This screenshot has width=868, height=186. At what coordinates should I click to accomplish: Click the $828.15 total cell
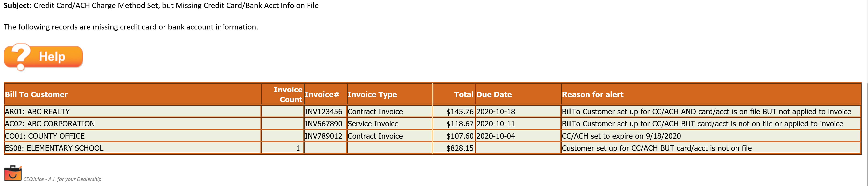point(454,148)
